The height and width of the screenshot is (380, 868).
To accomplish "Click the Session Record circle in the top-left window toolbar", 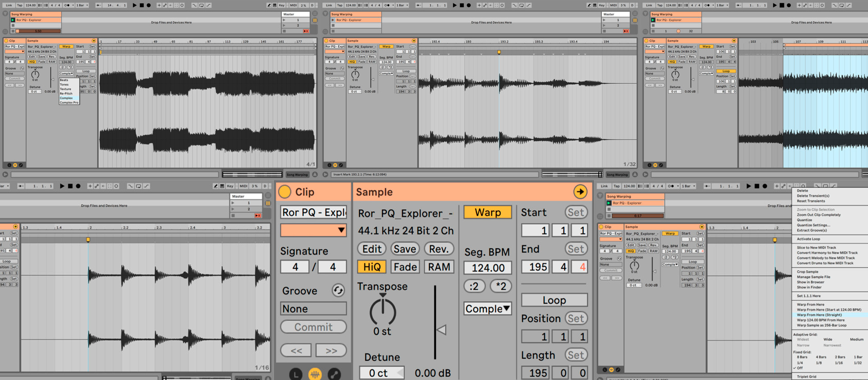I will coord(182,5).
